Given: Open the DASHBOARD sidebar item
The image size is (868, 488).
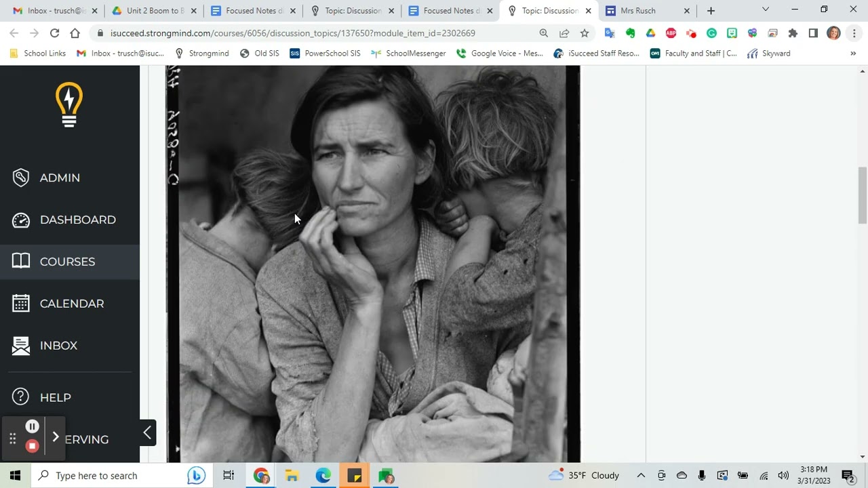Looking at the screenshot, I should tap(64, 220).
